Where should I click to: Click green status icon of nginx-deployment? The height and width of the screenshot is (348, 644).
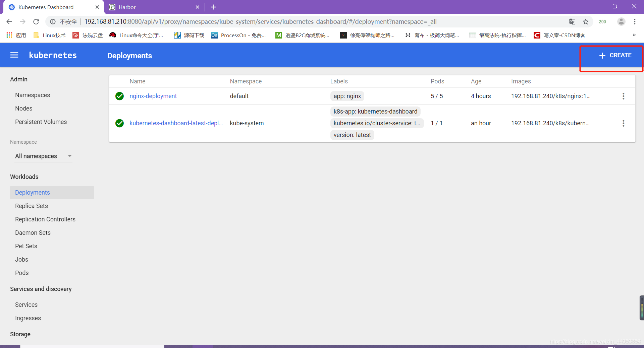tap(119, 96)
